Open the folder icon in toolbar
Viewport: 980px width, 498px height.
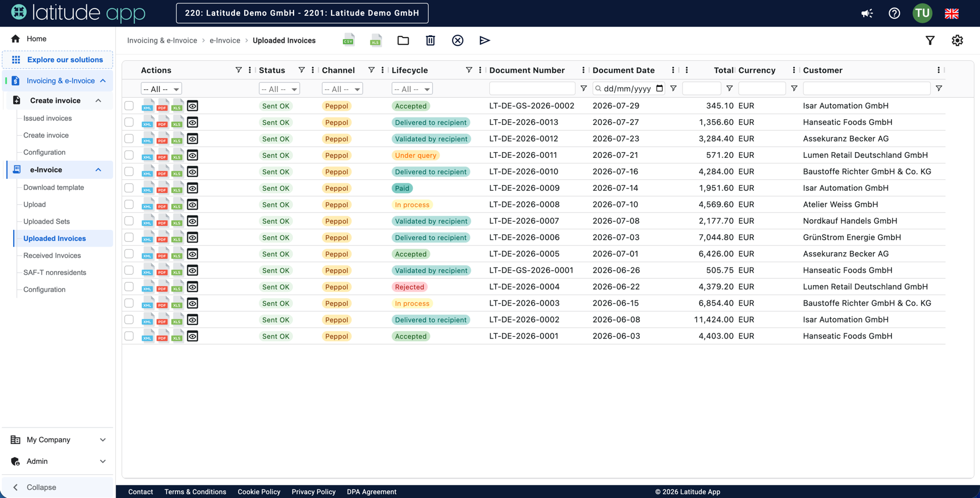coord(403,40)
